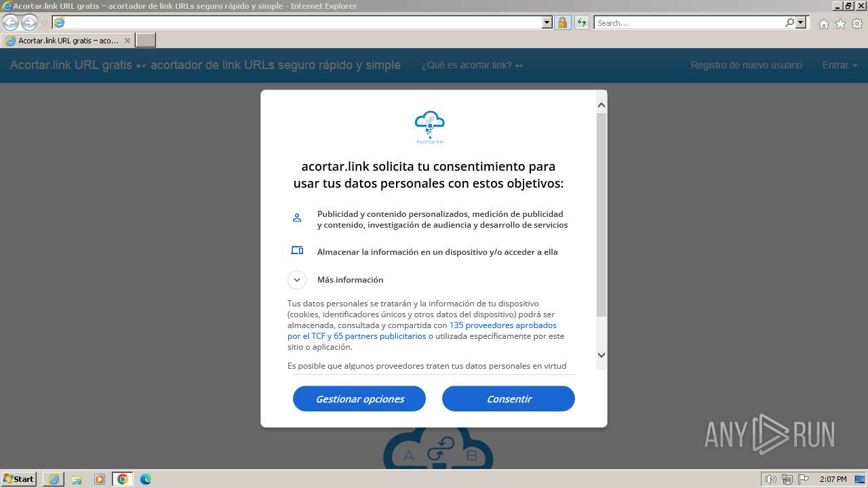
Task: Click the Acortar.link cloud logo in dialog
Action: click(430, 127)
